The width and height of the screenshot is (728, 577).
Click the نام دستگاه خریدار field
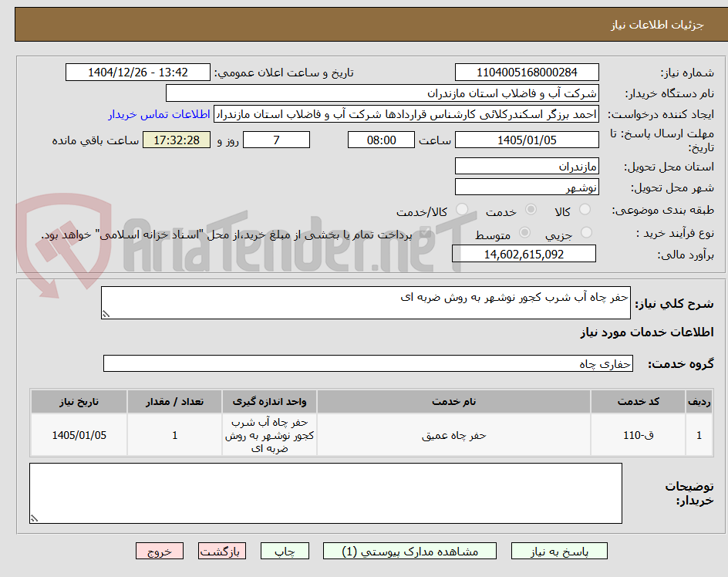[x=382, y=93]
